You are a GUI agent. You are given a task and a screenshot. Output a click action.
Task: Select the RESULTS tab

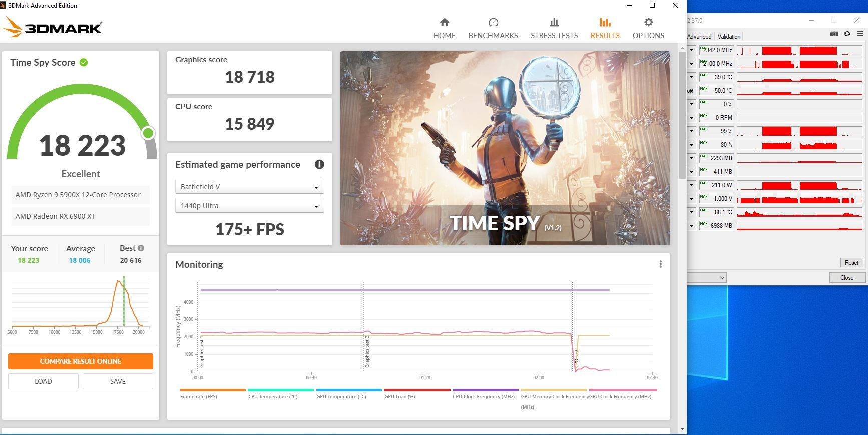tap(605, 29)
